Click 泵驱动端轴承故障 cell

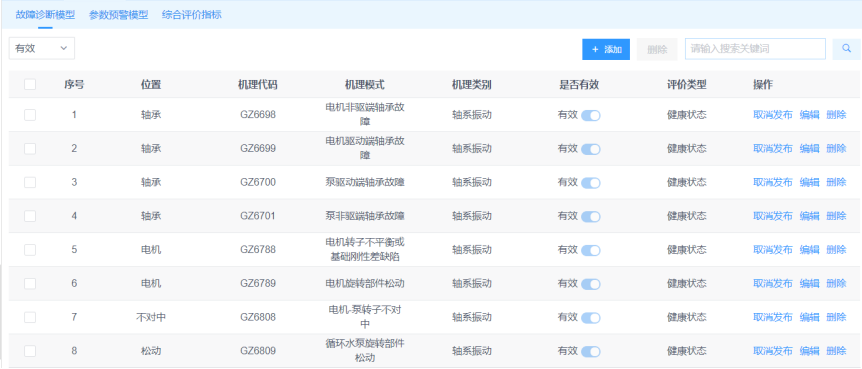click(x=365, y=183)
